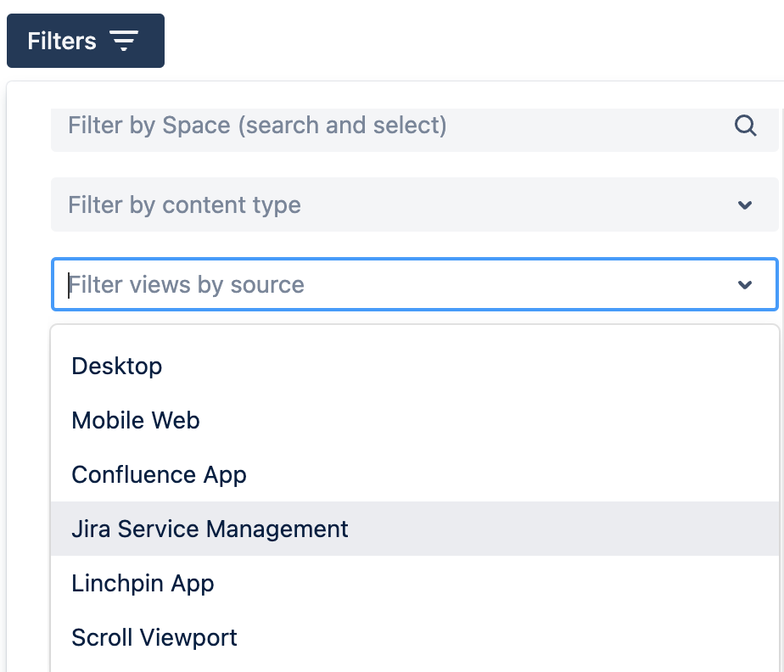
Task: Pick Linchpin App from the dropdown list
Action: click(142, 583)
